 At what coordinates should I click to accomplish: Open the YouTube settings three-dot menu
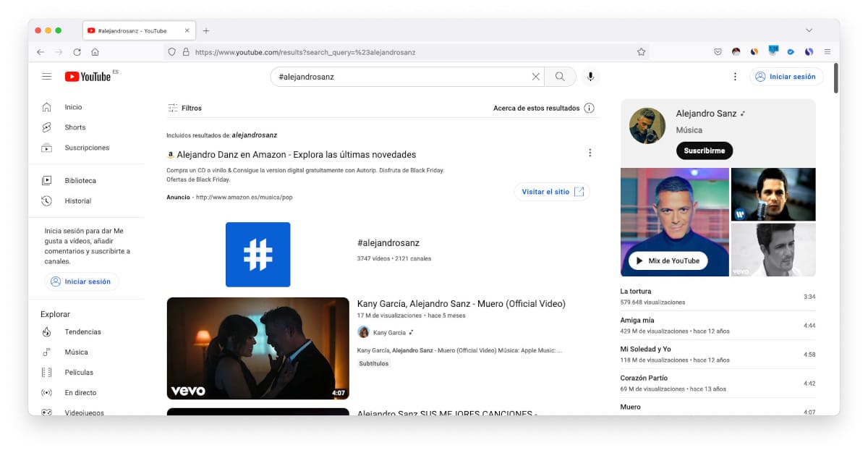pos(735,77)
